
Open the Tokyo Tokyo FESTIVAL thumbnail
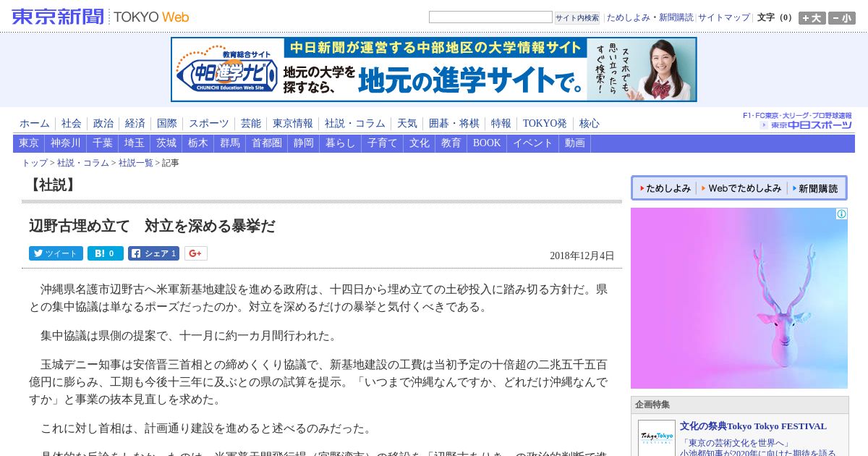657,438
